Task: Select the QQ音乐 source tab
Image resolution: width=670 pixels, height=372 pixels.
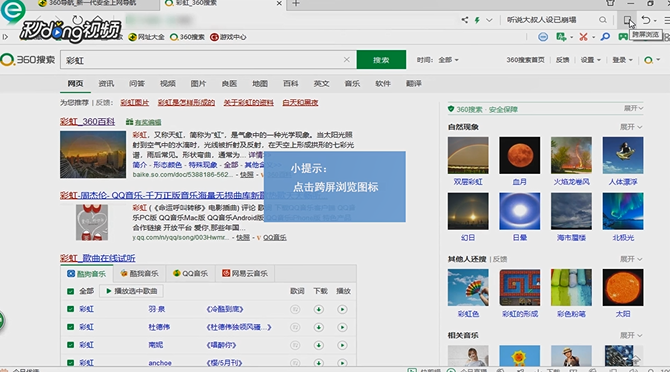Action: (x=190, y=273)
